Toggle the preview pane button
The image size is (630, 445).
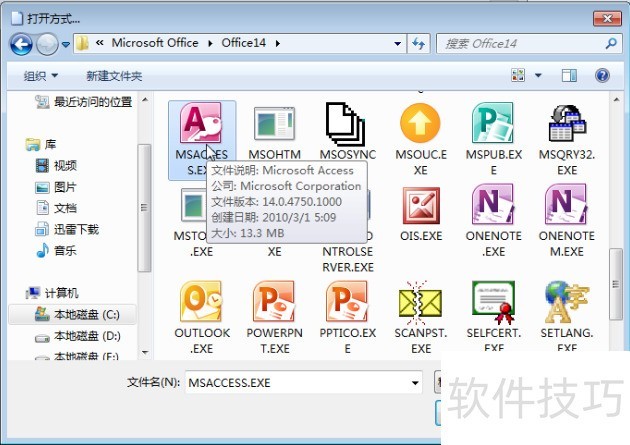click(x=569, y=75)
